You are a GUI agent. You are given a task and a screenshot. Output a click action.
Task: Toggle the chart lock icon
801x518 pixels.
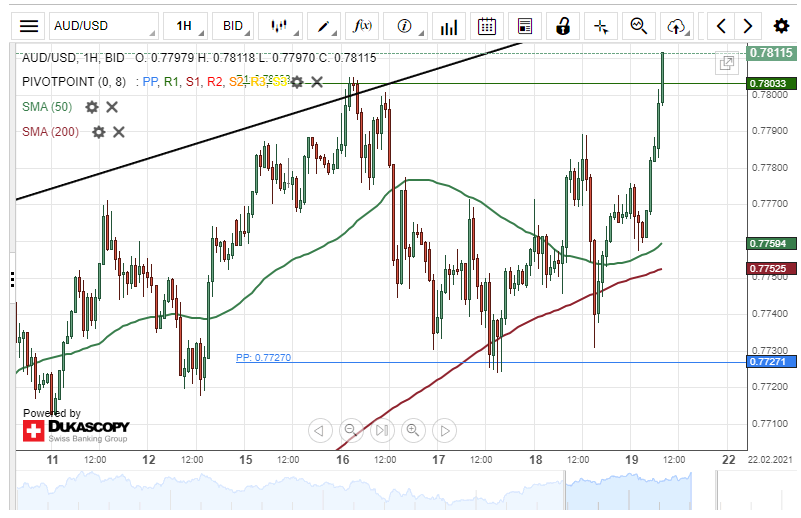(563, 26)
